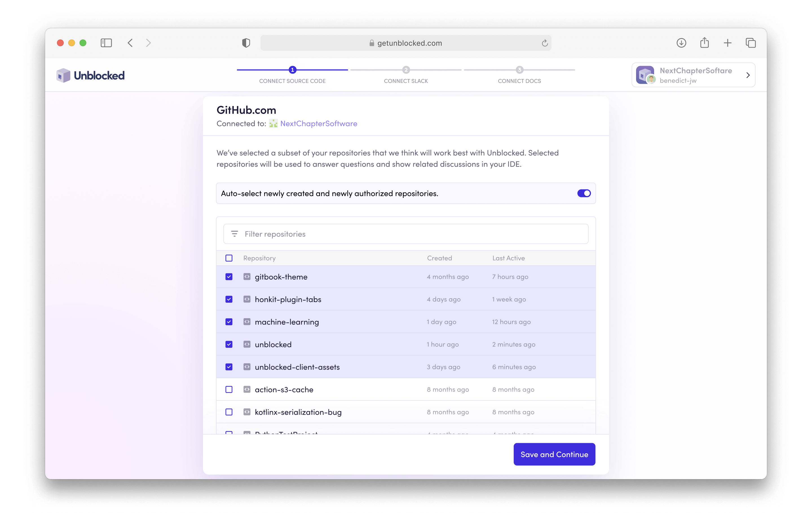The width and height of the screenshot is (812, 513).
Task: Click "1 hour ago" created value
Action: [443, 344]
